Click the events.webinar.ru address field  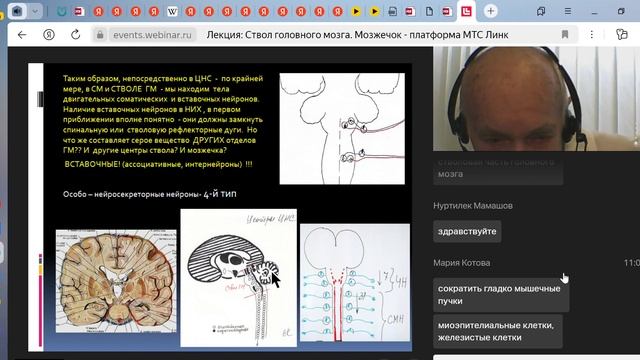click(152, 35)
